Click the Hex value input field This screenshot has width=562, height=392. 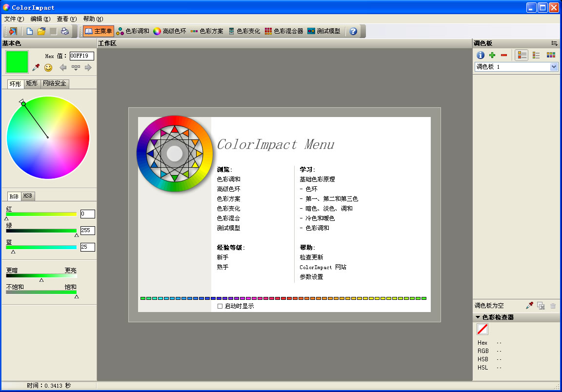pos(82,56)
